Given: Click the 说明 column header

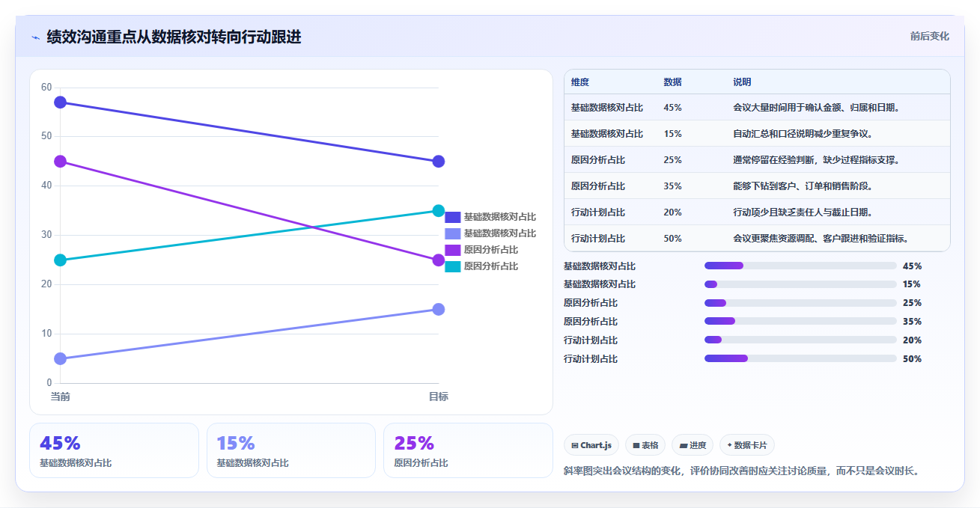Looking at the screenshot, I should coord(742,82).
